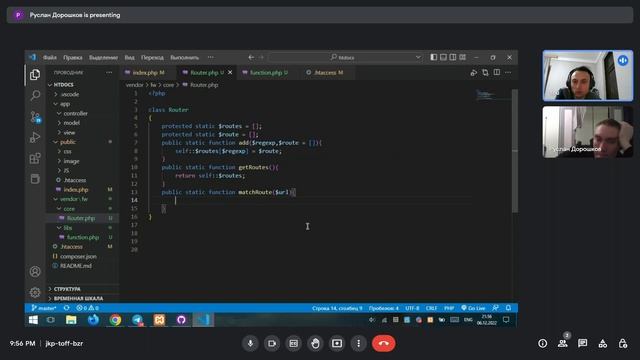The image size is (640, 360).
Task: Switch to function.php editor tab
Action: pos(269,73)
